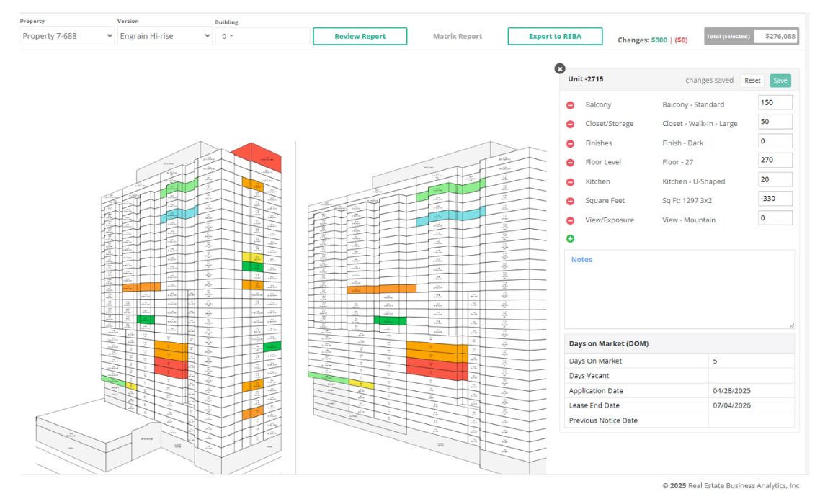
Task: Reset the unit changes
Action: click(752, 81)
